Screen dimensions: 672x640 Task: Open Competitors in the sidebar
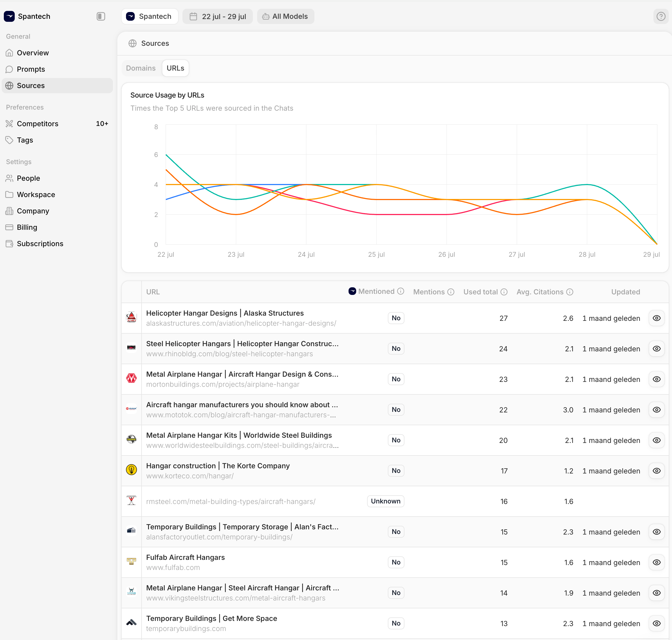pos(38,124)
